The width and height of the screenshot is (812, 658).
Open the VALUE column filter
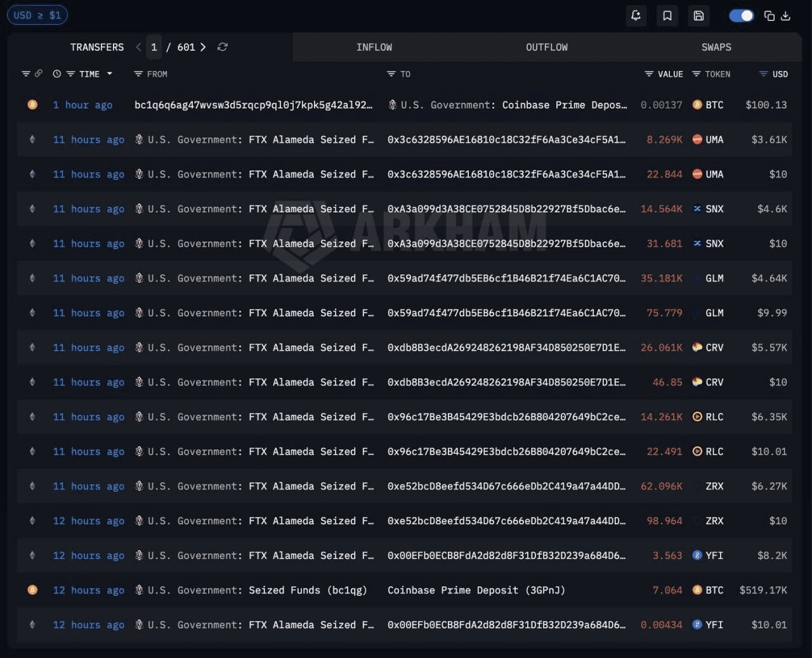[649, 74]
